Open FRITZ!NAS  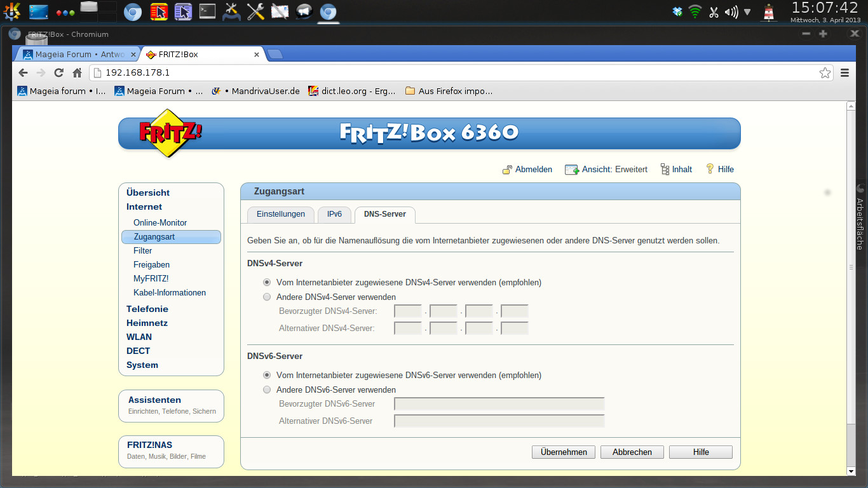click(x=171, y=451)
